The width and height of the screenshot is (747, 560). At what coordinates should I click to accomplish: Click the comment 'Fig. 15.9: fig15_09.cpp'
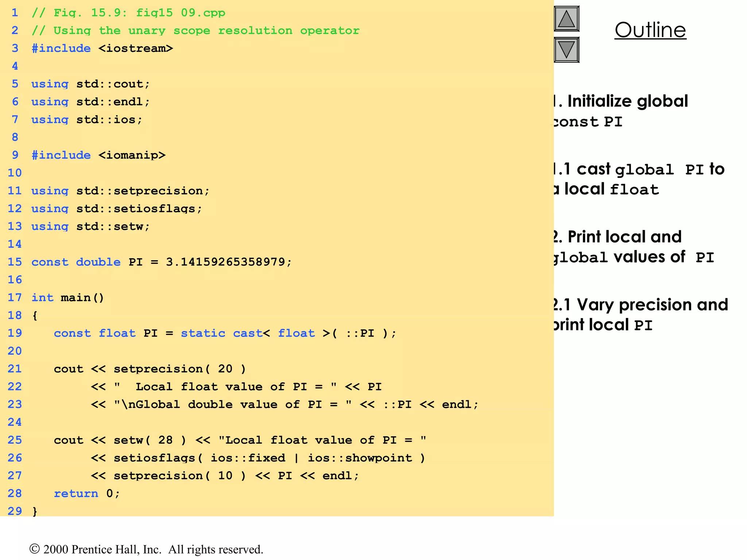pos(128,13)
